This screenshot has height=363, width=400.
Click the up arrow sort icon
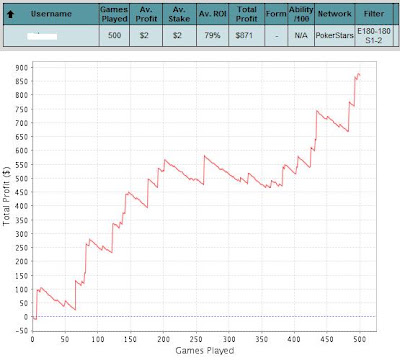coord(10,14)
